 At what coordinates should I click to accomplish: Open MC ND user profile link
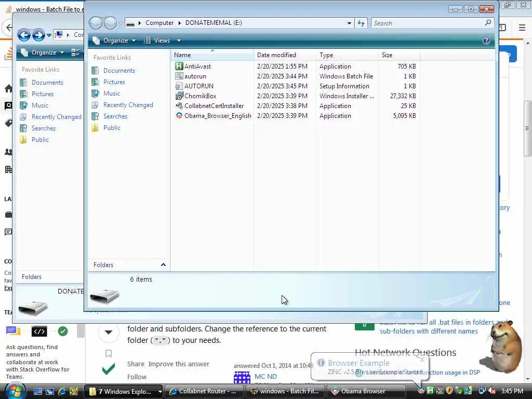(x=265, y=377)
